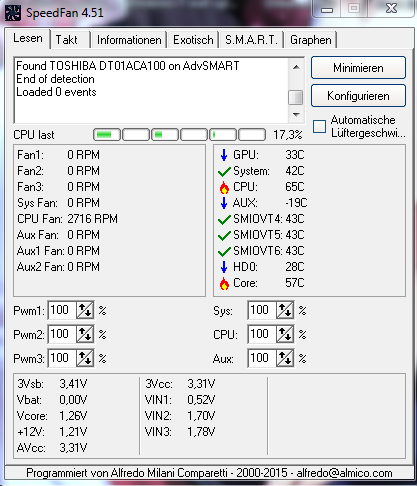
Task: Click the +12V 1,21V voltage reading
Action: 52,432
